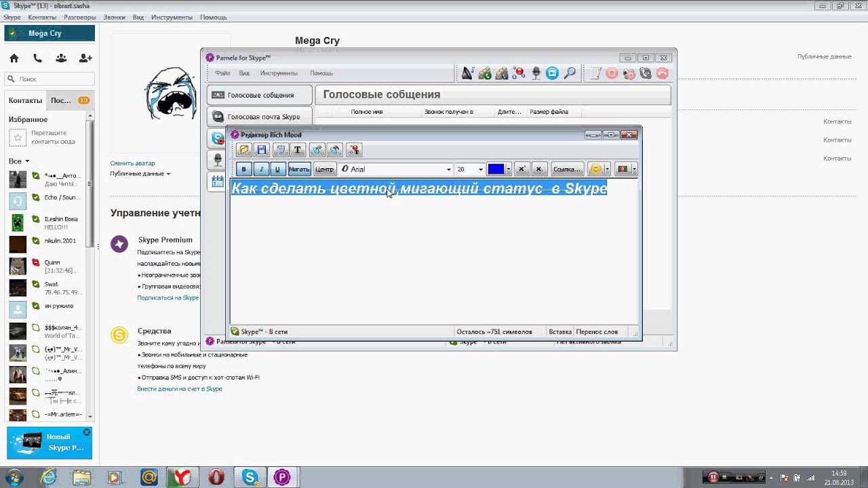Click Внести деньги на счет в Skype link

tap(180, 389)
